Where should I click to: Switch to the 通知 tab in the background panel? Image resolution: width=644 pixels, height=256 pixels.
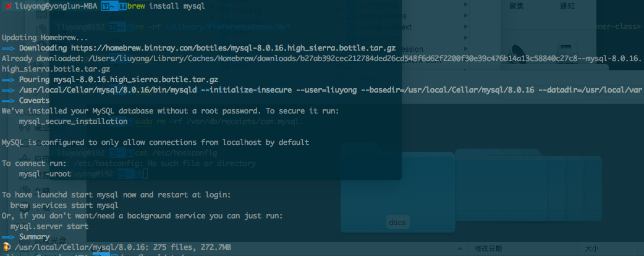(x=567, y=6)
